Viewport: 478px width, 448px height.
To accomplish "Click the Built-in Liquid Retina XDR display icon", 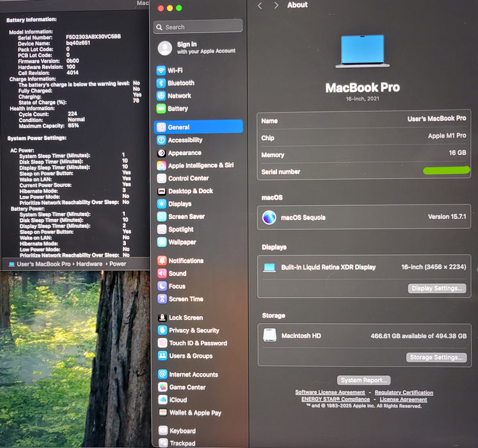I will pyautogui.click(x=269, y=268).
